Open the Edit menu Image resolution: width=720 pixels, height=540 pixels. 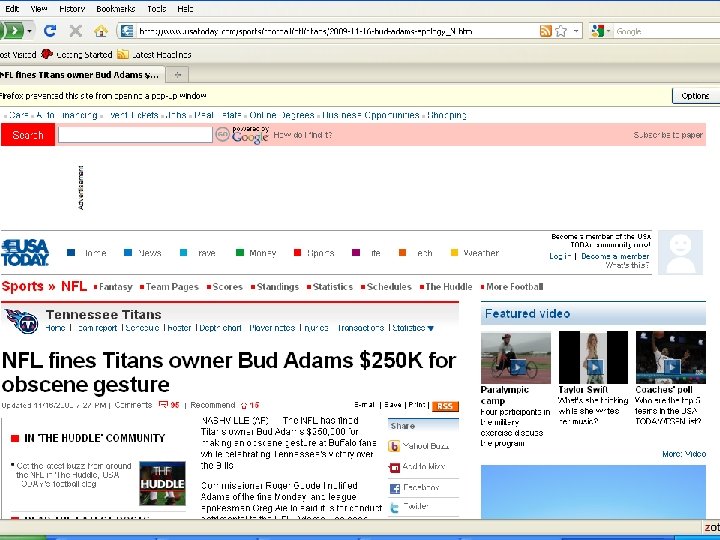11,9
